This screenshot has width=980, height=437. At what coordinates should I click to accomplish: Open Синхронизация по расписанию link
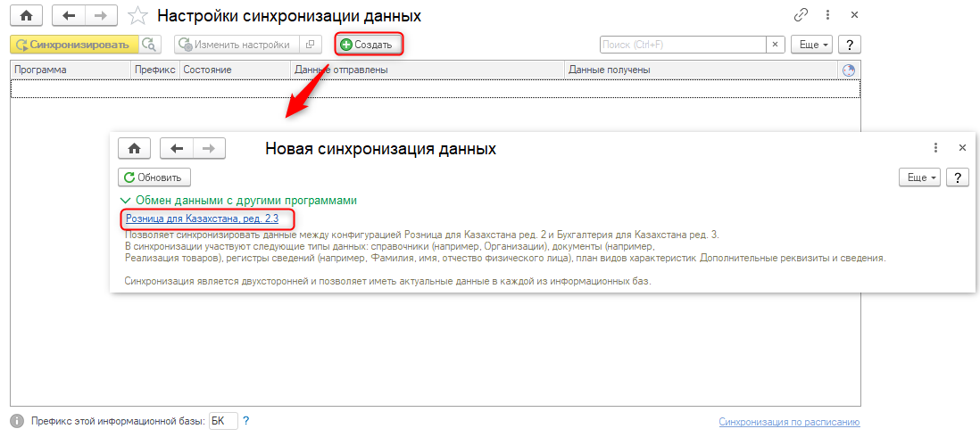[x=789, y=422]
